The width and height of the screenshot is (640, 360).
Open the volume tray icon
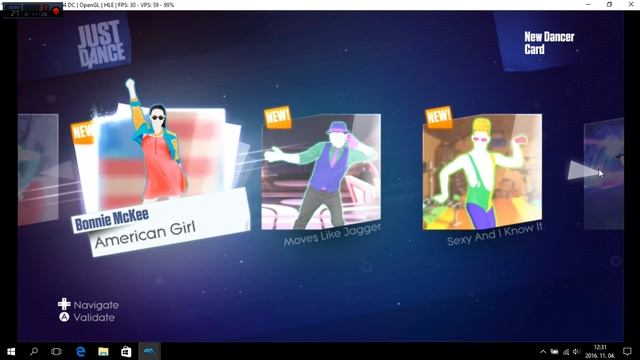(576, 351)
